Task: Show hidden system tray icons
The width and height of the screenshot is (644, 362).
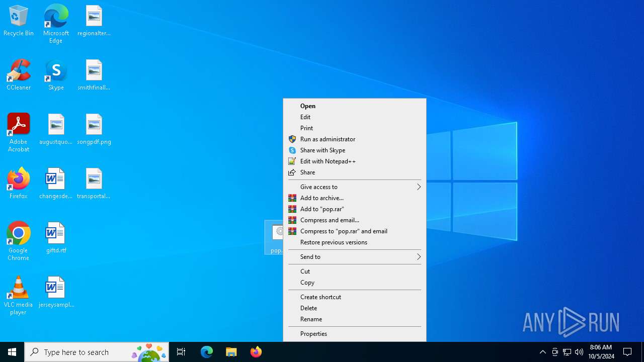Action: tap(542, 352)
